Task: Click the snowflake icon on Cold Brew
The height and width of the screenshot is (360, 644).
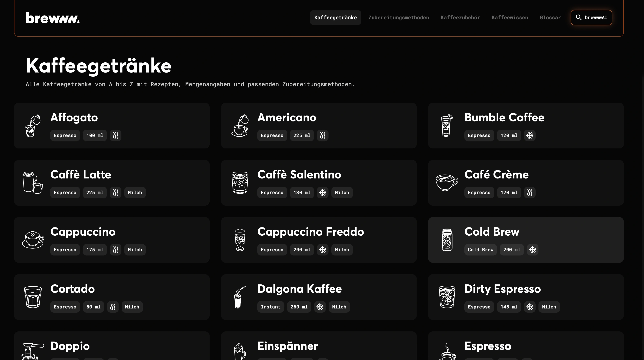Action: click(x=533, y=250)
